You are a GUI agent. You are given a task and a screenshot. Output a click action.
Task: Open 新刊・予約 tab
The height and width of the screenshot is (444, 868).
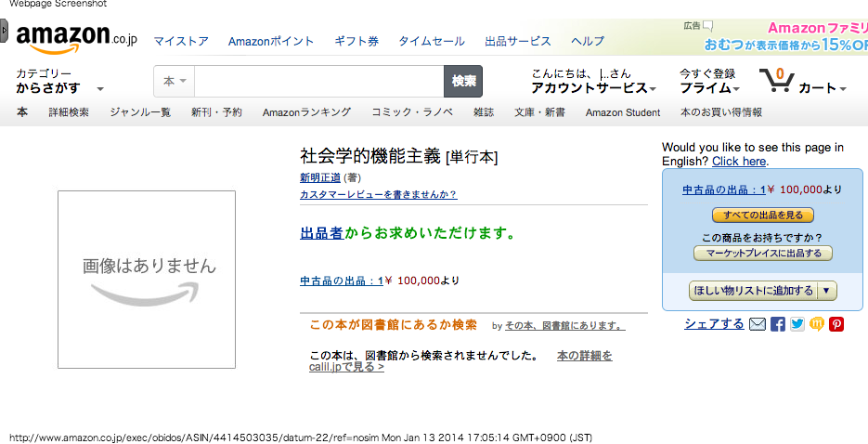click(216, 112)
